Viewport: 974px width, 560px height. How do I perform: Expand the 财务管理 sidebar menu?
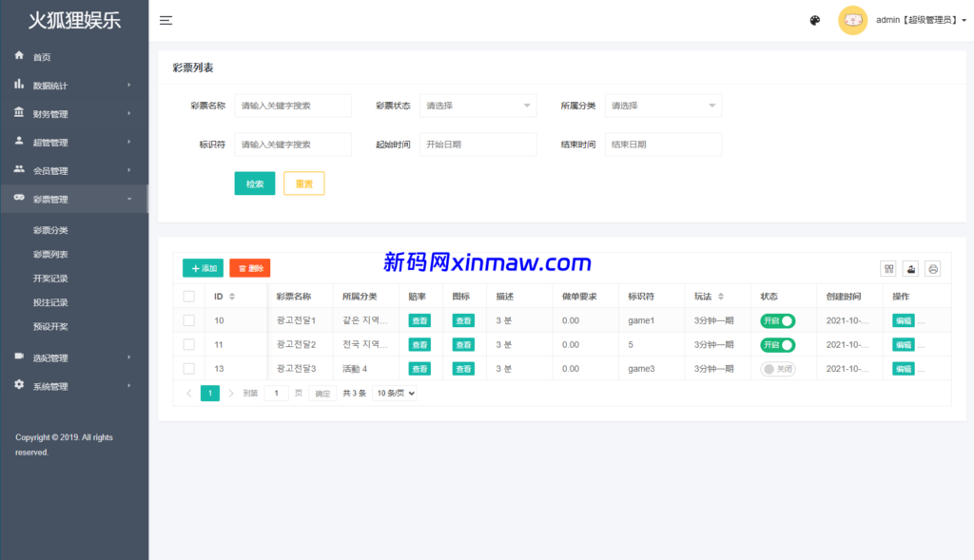74,113
